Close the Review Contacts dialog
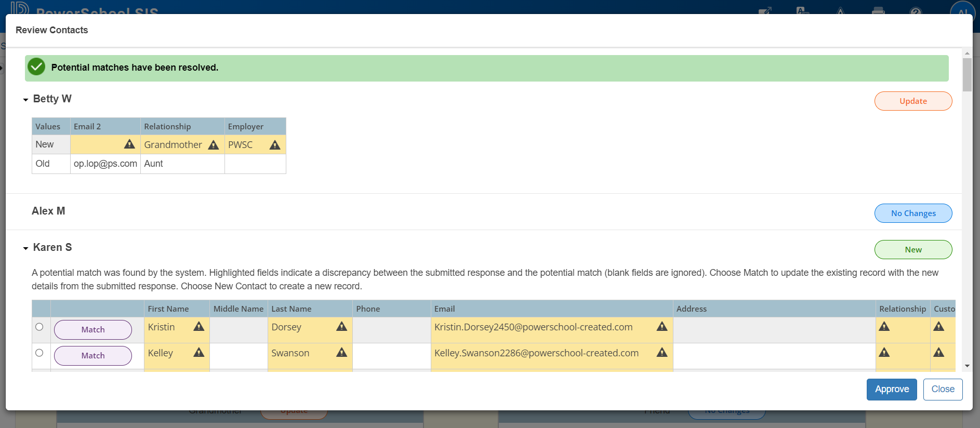 pyautogui.click(x=943, y=389)
